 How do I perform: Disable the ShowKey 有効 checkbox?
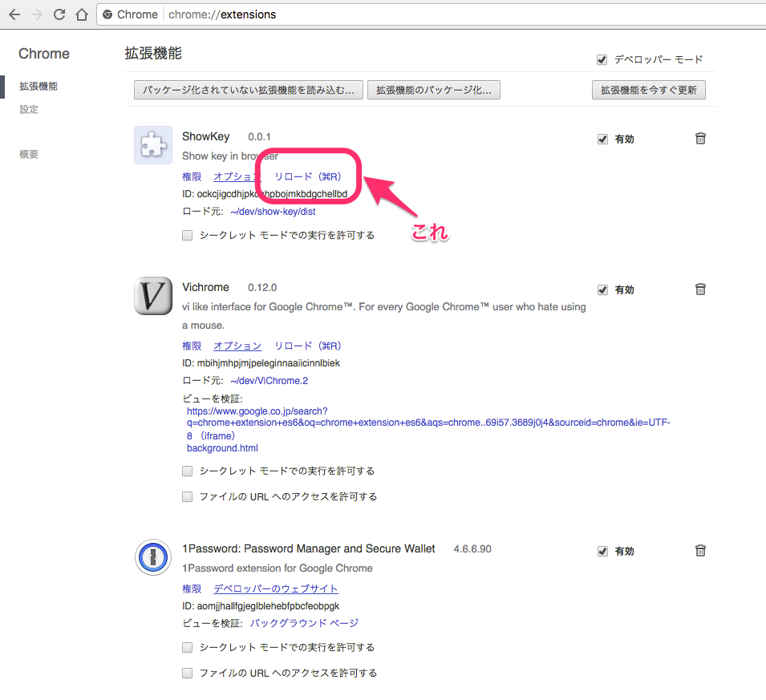[602, 139]
